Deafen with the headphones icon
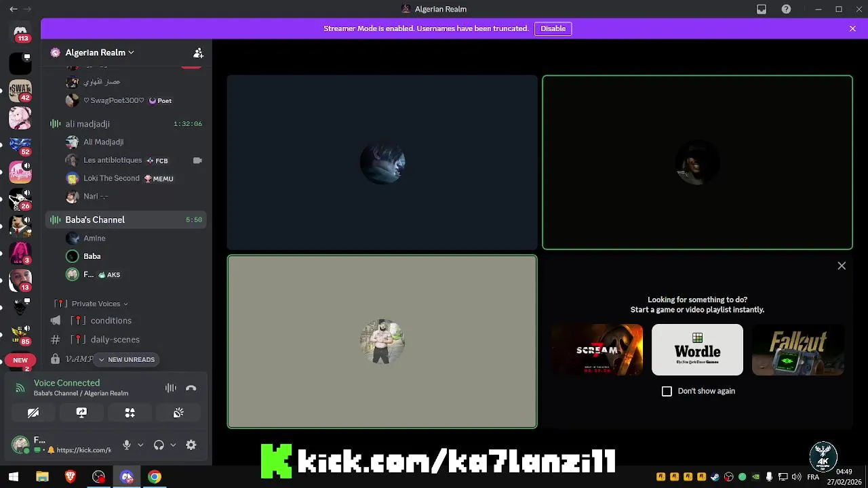 tap(159, 445)
